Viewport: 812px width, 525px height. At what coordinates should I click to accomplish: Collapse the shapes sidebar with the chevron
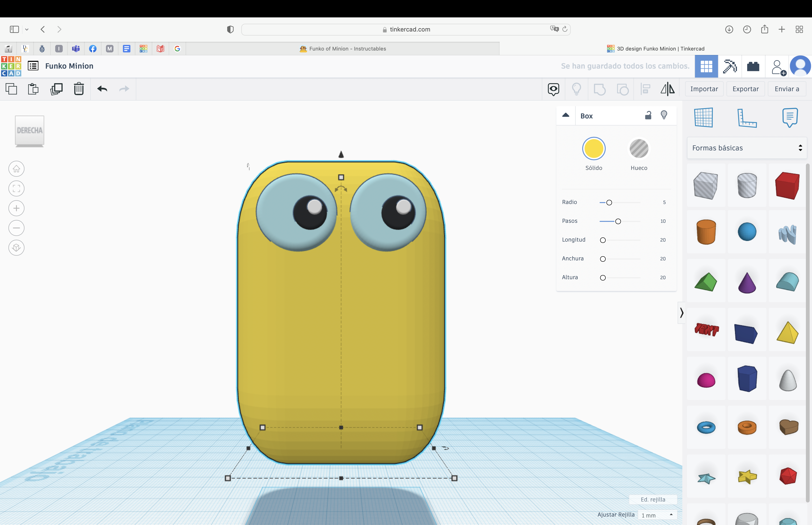[x=682, y=313]
